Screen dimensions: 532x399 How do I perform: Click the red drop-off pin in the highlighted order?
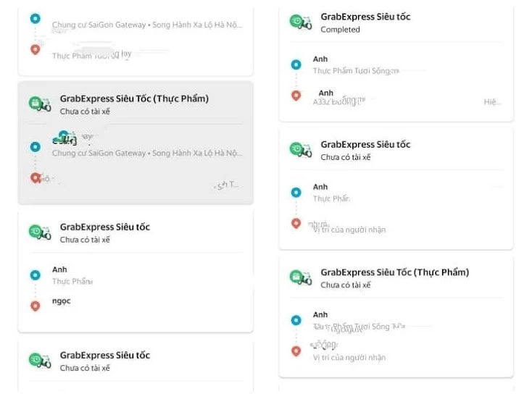(36, 177)
